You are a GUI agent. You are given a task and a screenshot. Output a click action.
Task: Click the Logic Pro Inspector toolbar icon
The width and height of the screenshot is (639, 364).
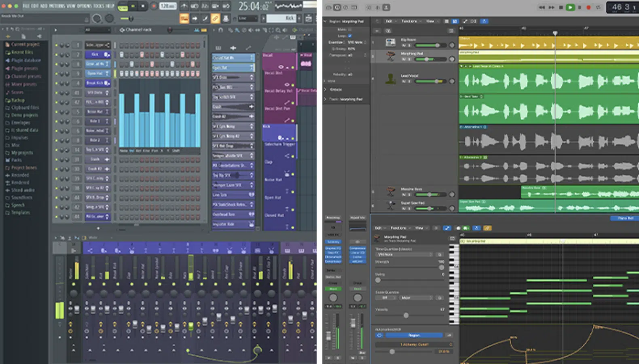pyautogui.click(x=337, y=7)
